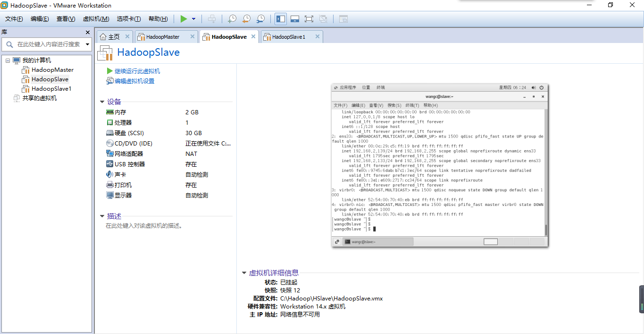Select 共享的虚拟机 in the library tree

tap(40, 98)
